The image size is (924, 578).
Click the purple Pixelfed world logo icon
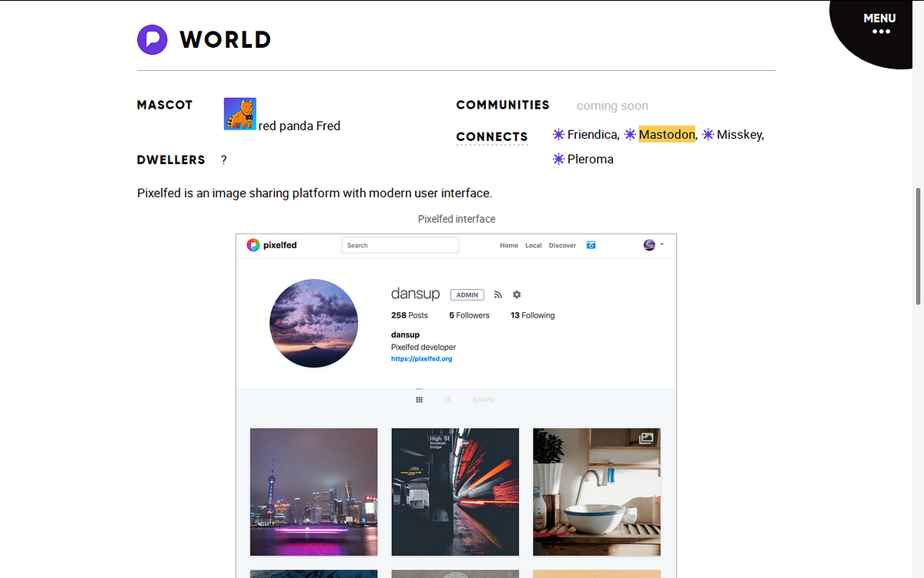[152, 39]
